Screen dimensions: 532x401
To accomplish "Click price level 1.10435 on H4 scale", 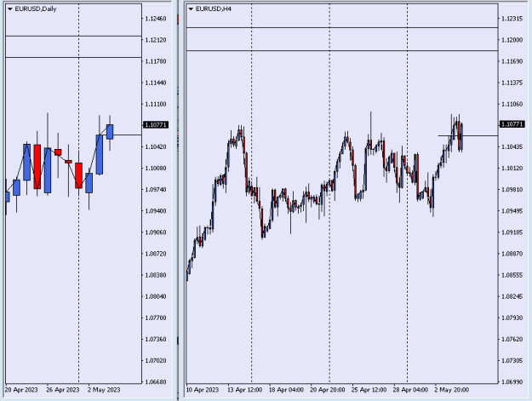I will tap(512, 147).
